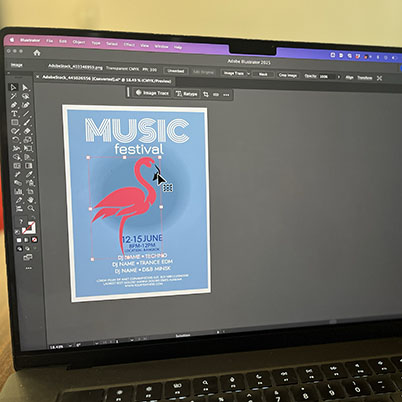Click the Crop Image button
The width and height of the screenshot is (402, 402).
click(288, 75)
